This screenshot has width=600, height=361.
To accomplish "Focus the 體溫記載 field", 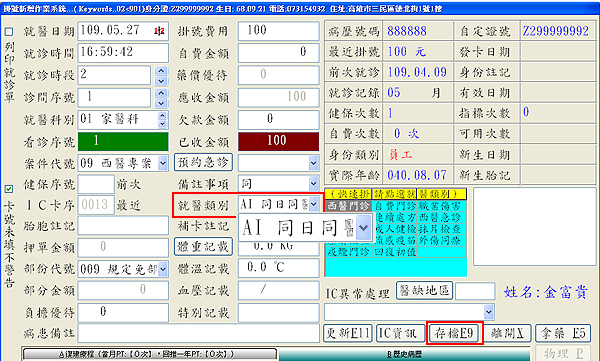I will [278, 268].
